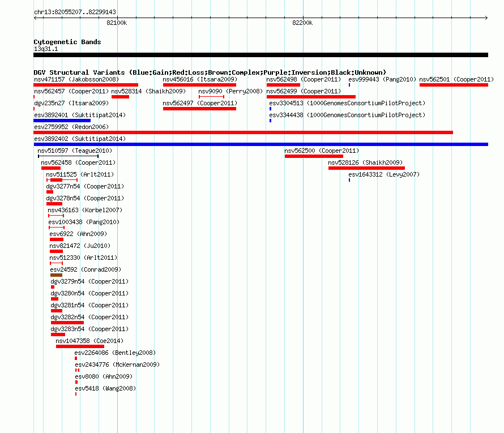This screenshot has height=433, width=504.
Task: Open the nsv1047358 (Coe2014) label
Action: (x=89, y=341)
